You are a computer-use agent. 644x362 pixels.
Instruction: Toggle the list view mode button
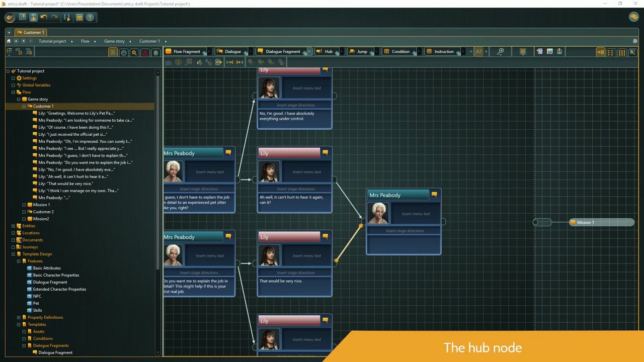[611, 52]
